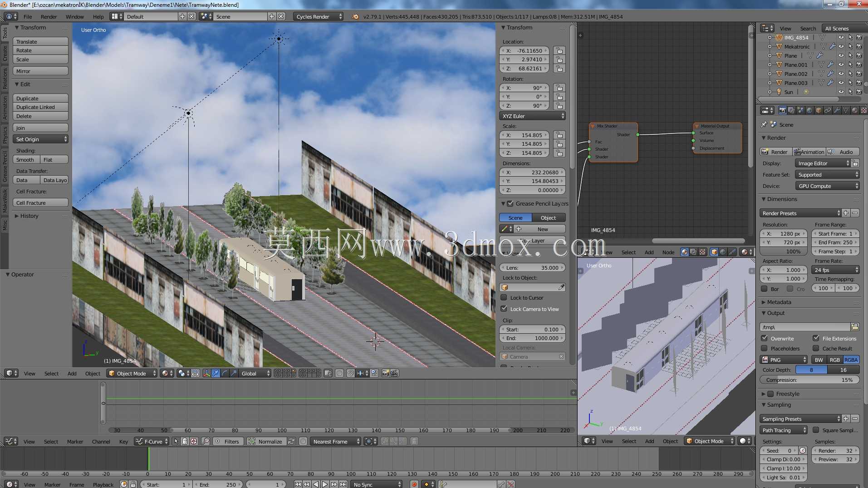This screenshot has height=488, width=868.
Task: Click the Cell Fracture button
Action: (x=40, y=203)
